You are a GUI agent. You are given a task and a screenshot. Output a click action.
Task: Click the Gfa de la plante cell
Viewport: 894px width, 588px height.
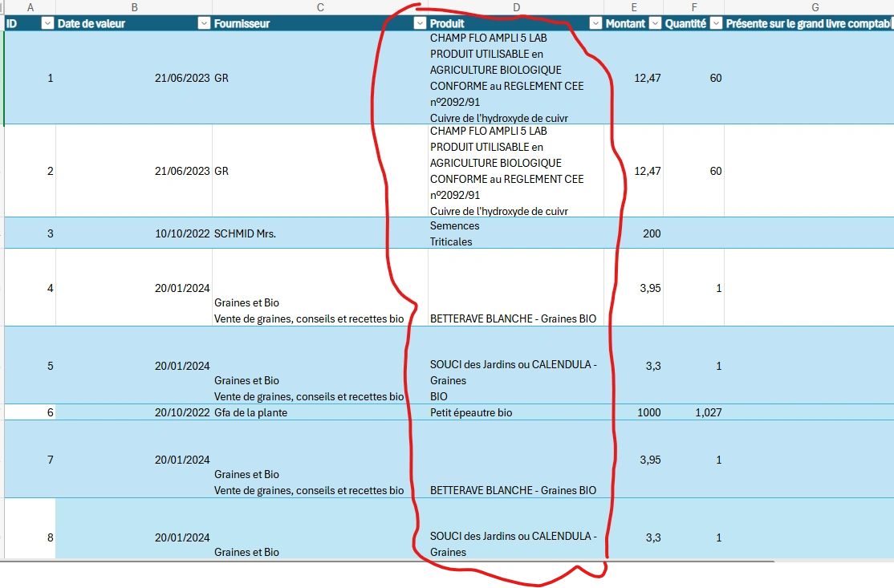point(320,412)
